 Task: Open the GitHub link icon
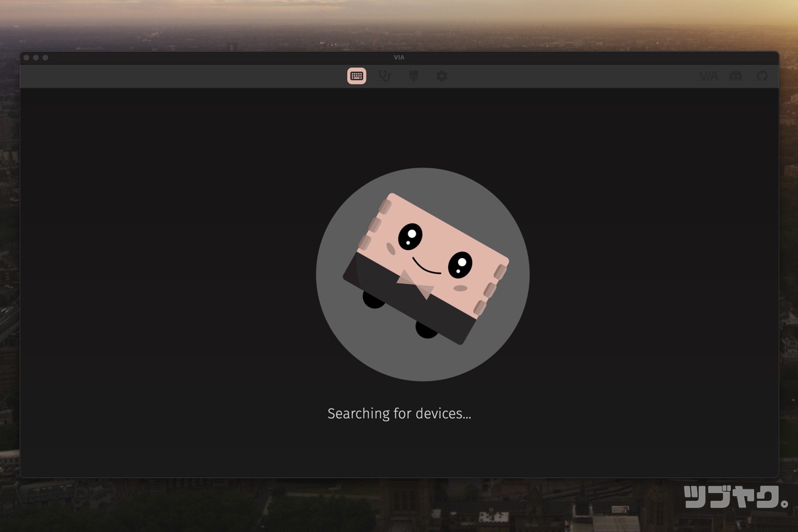click(x=762, y=76)
